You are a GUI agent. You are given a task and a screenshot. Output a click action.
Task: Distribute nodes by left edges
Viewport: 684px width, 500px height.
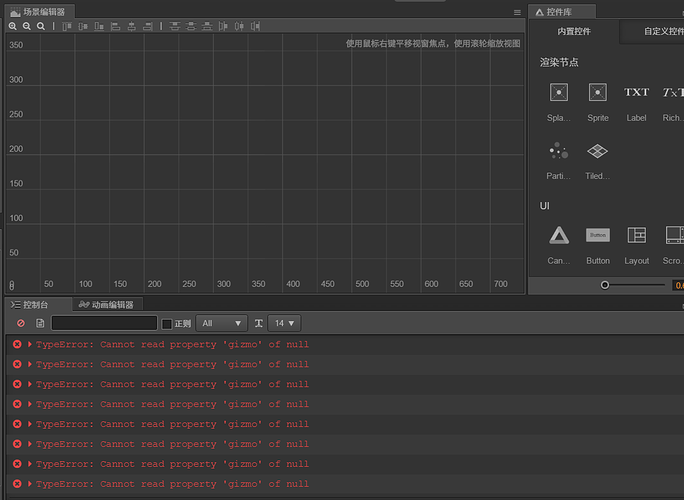coord(223,26)
